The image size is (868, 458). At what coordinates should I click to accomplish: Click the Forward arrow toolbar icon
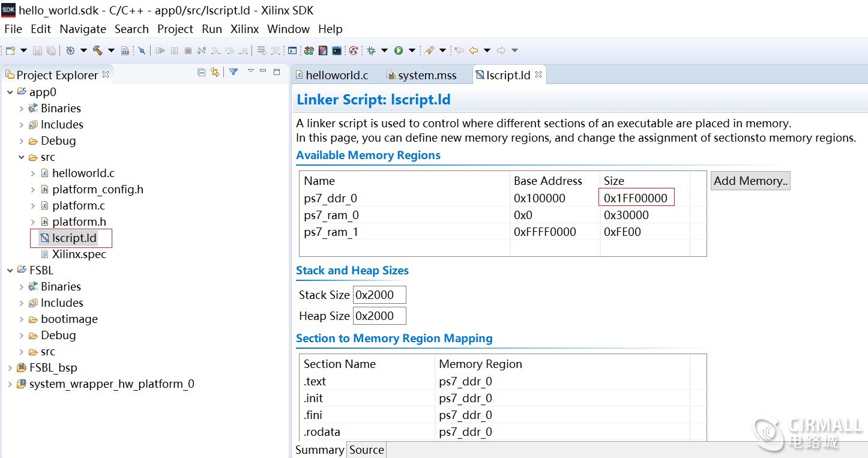point(501,50)
